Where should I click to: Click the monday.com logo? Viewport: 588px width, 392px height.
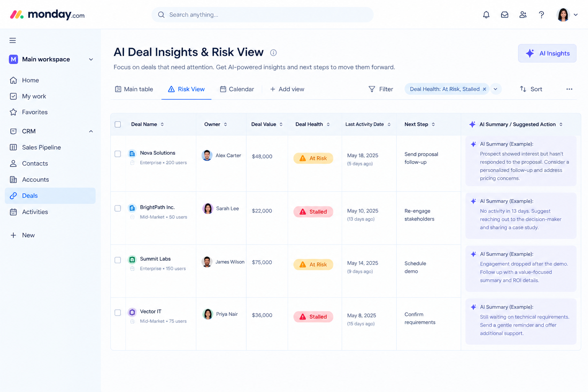[x=47, y=15]
